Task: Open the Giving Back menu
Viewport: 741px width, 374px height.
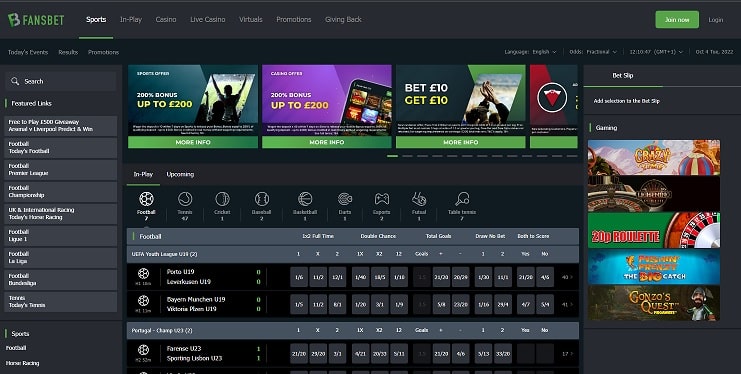Action: point(343,19)
